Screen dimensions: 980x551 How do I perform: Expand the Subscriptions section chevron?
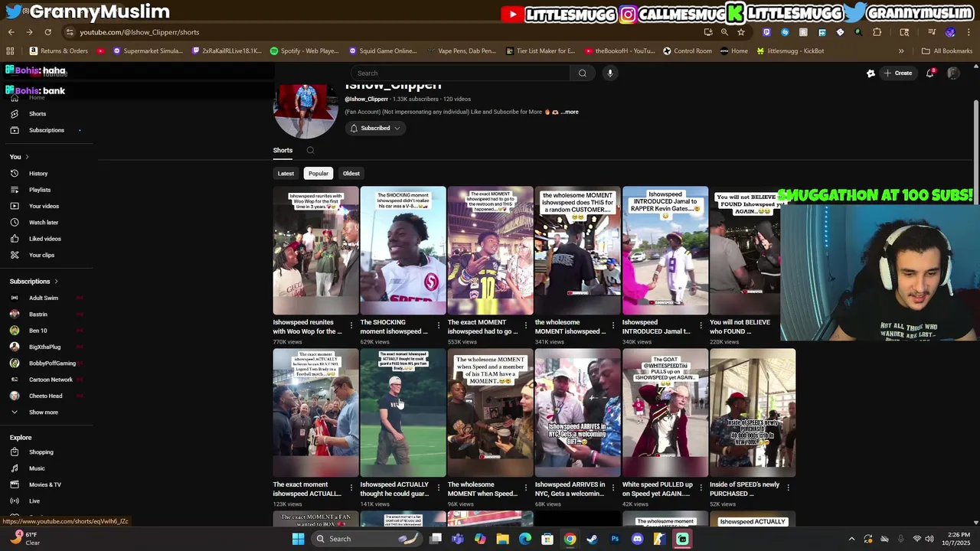tap(56, 282)
